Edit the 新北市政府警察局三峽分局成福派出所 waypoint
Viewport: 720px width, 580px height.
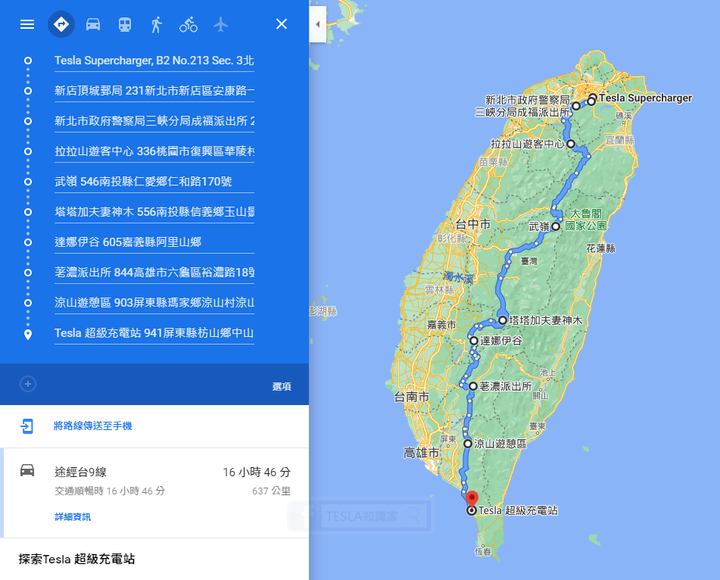(154, 121)
